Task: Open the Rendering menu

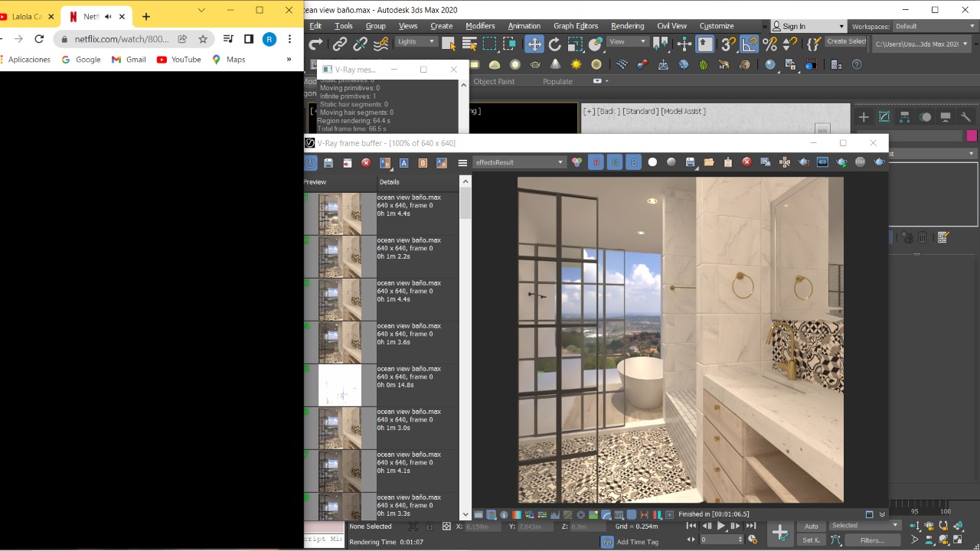Action: 628,26
